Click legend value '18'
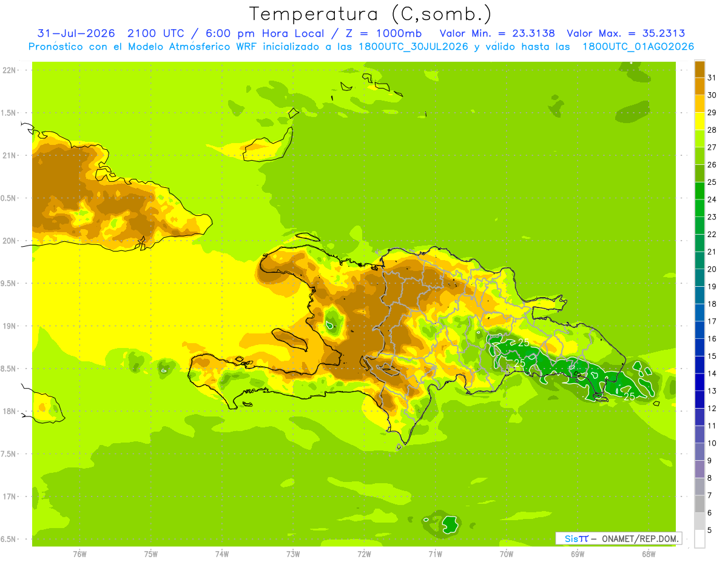 tap(712, 304)
